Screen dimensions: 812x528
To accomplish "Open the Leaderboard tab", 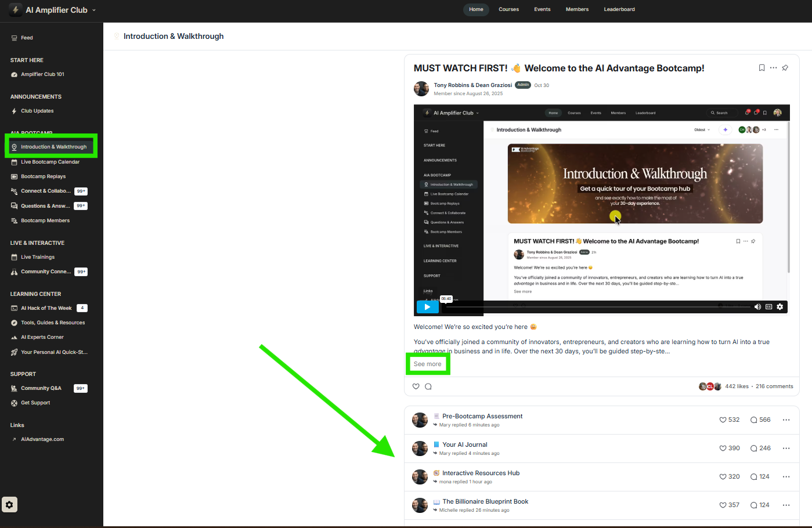I will (x=619, y=9).
